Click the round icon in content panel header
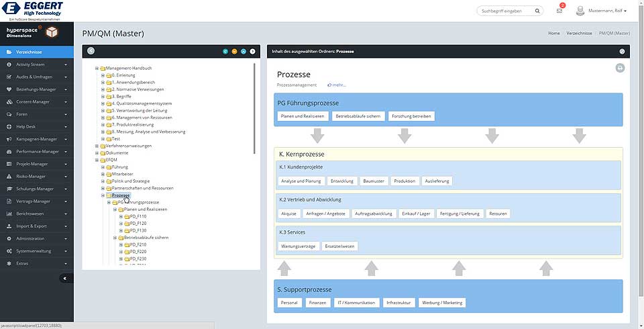644x329 pixels. click(x=622, y=51)
